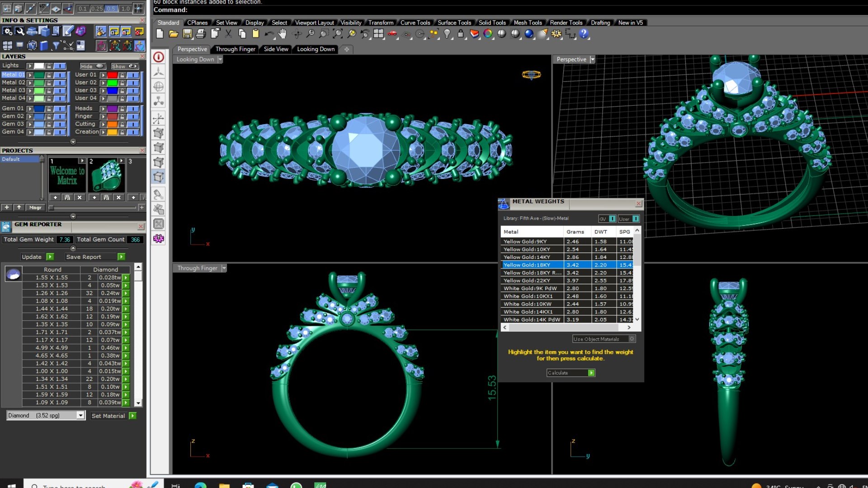Click the Set Material button

pyautogui.click(x=113, y=416)
